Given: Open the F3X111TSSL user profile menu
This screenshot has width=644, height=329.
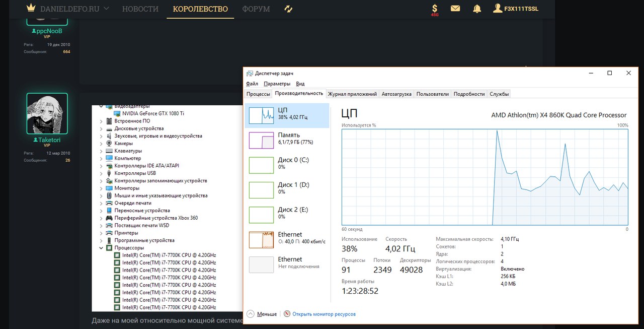Looking at the screenshot, I should point(516,9).
